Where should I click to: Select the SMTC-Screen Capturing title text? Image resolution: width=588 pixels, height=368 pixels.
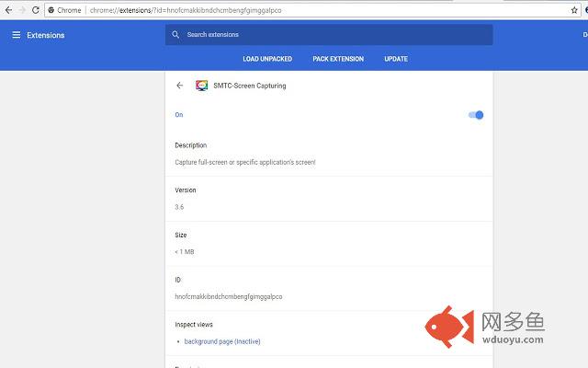(x=250, y=86)
